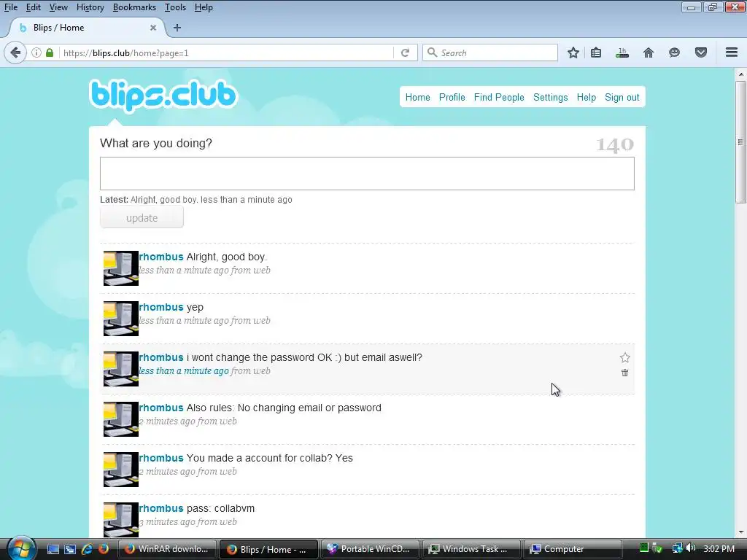
Task: Sign out of blips.club
Action: (x=622, y=97)
